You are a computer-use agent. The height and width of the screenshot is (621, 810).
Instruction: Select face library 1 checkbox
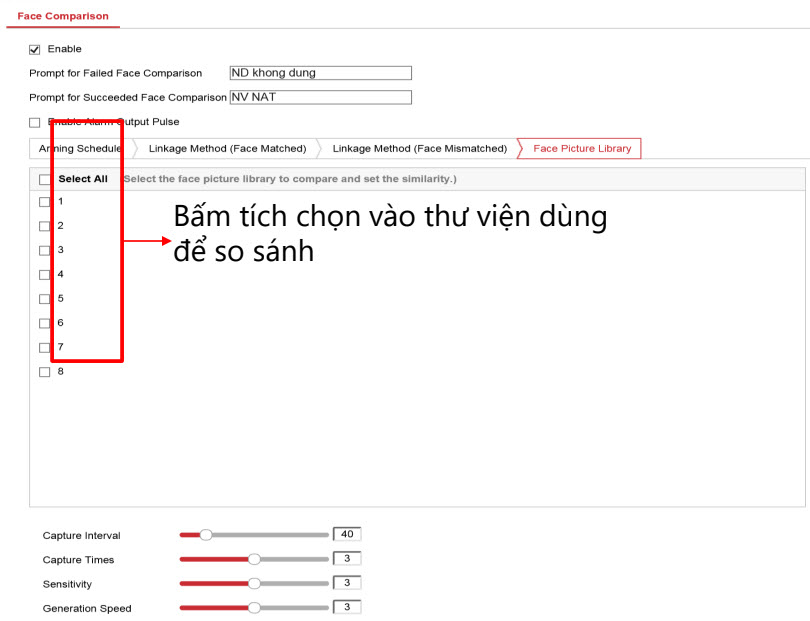point(44,202)
